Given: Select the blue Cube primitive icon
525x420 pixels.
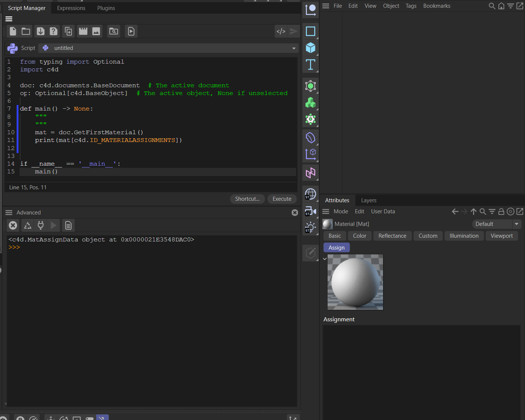Looking at the screenshot, I should click(x=311, y=48).
